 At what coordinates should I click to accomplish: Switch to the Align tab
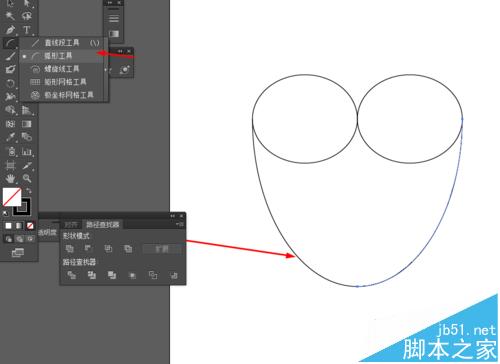coord(71,225)
